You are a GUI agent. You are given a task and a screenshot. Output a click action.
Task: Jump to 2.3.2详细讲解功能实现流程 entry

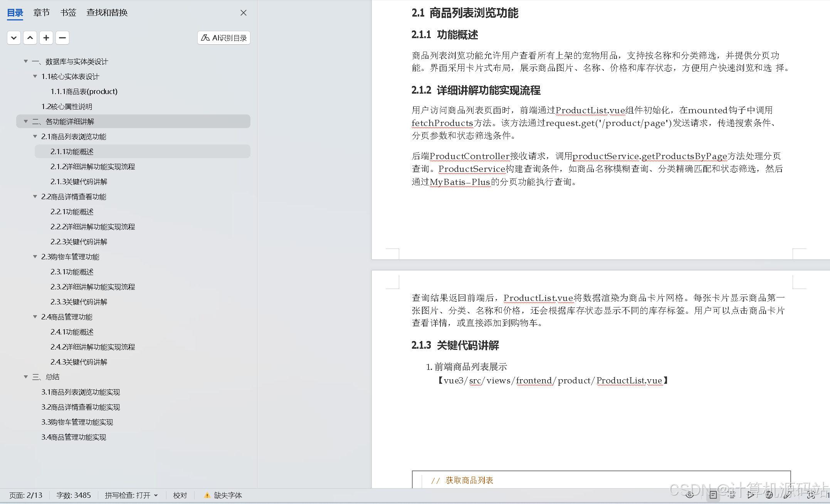click(x=93, y=287)
